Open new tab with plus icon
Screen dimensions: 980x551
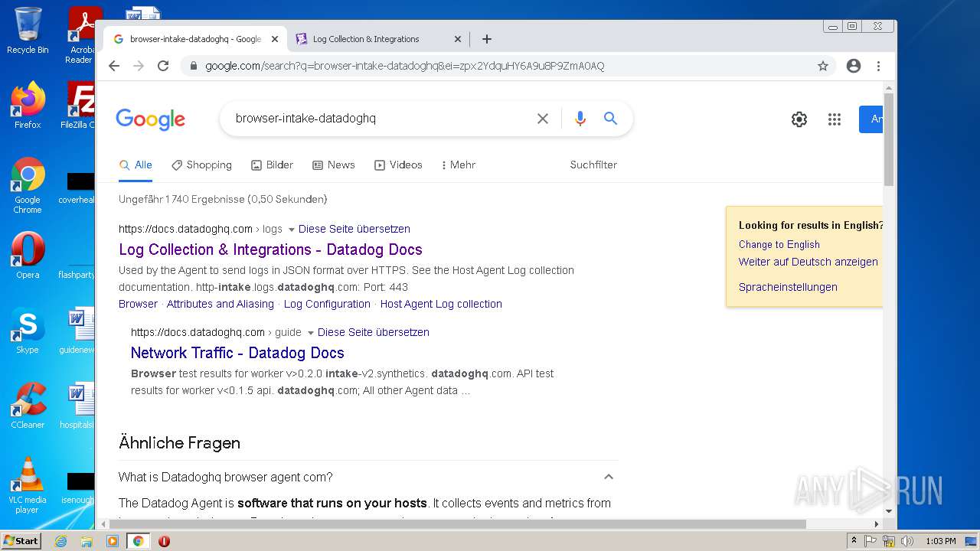point(487,39)
